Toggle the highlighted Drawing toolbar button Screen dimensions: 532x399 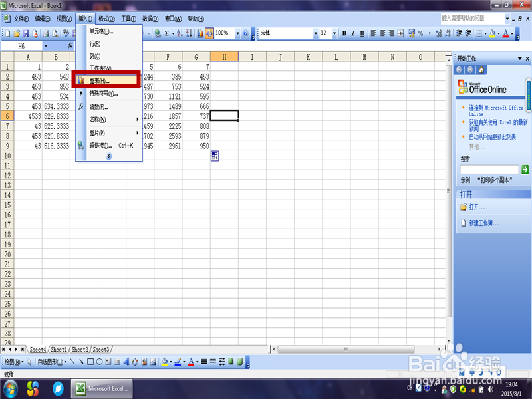(209, 33)
